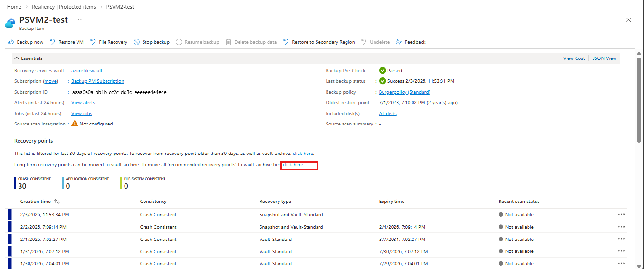Screen dimensions: 644x269
Task: Close the PSVM2-test blade with the X
Action: (629, 20)
